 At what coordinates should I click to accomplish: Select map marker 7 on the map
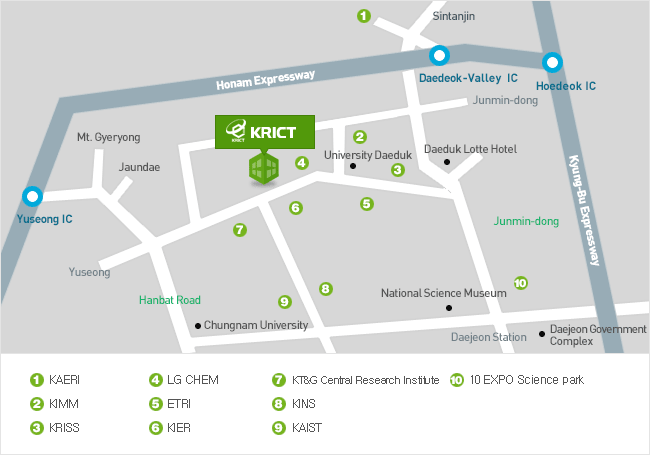tap(240, 230)
